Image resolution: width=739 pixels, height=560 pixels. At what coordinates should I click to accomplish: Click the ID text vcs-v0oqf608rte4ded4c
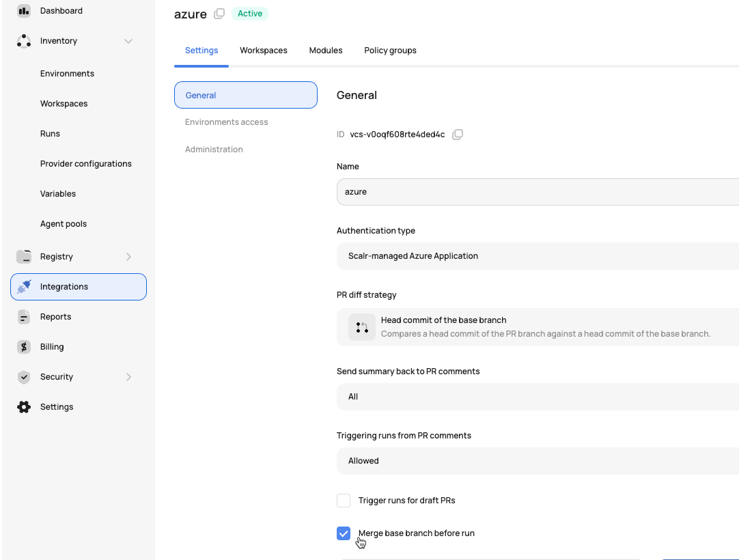(x=398, y=135)
